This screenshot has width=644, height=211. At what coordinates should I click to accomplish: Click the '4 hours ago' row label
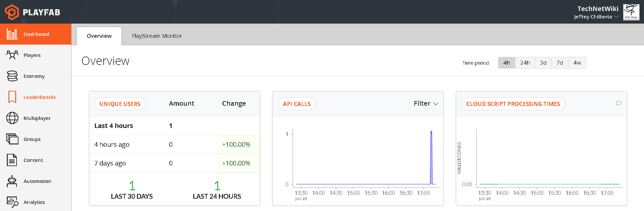112,144
